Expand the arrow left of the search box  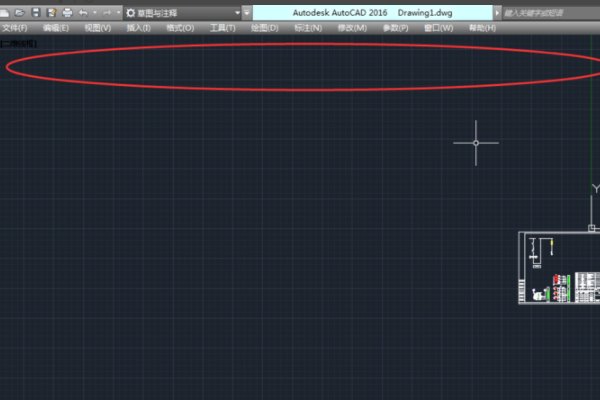pyautogui.click(x=498, y=13)
